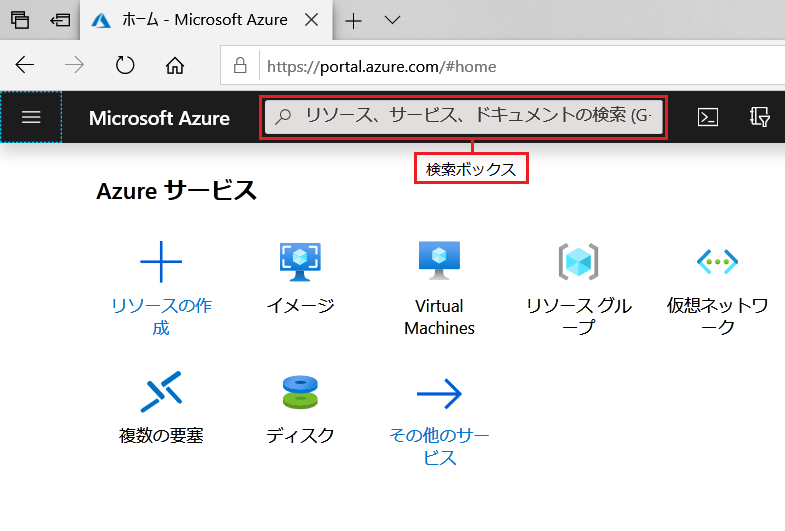Click the Microsoft Azure header title

coord(159,118)
